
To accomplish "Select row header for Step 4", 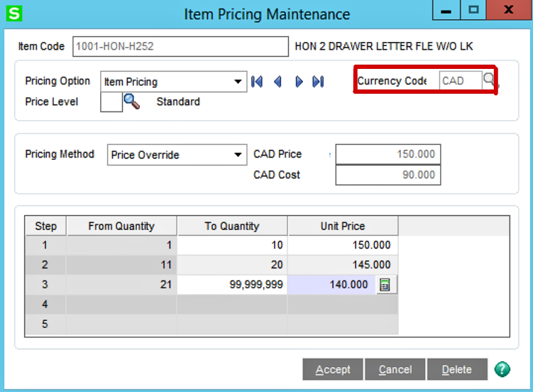I will (46, 305).
